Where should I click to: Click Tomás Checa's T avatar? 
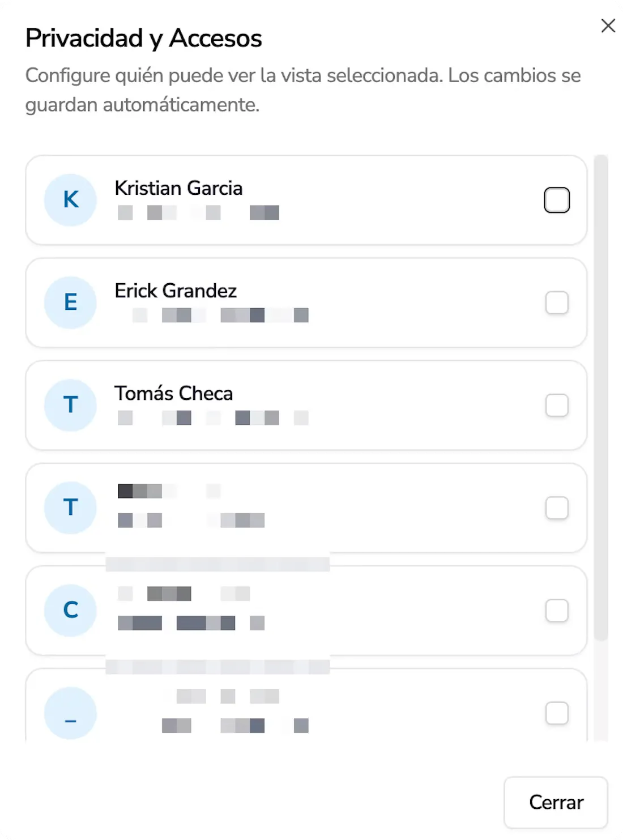[x=71, y=405]
